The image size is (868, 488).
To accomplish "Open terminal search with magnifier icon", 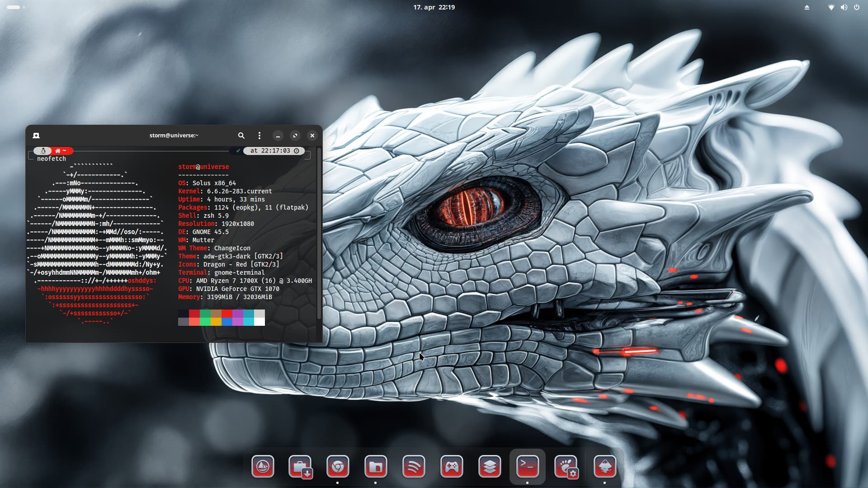I will pos(241,136).
